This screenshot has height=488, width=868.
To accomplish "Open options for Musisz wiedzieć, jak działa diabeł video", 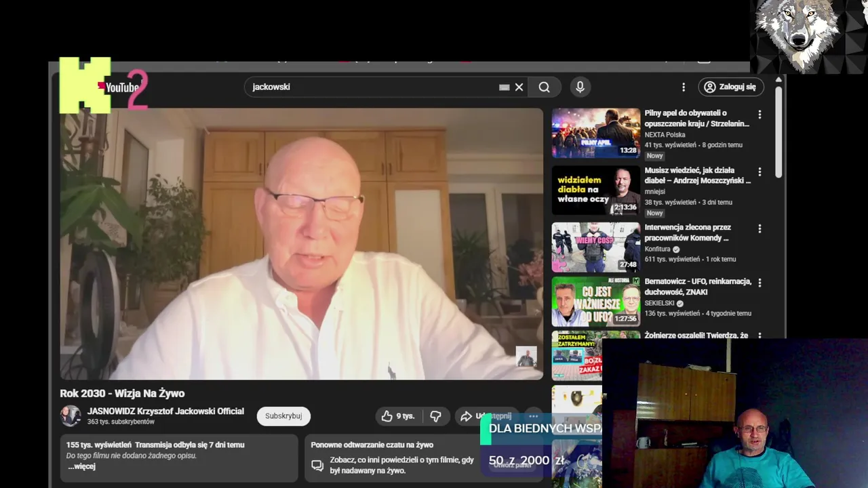I will (759, 172).
